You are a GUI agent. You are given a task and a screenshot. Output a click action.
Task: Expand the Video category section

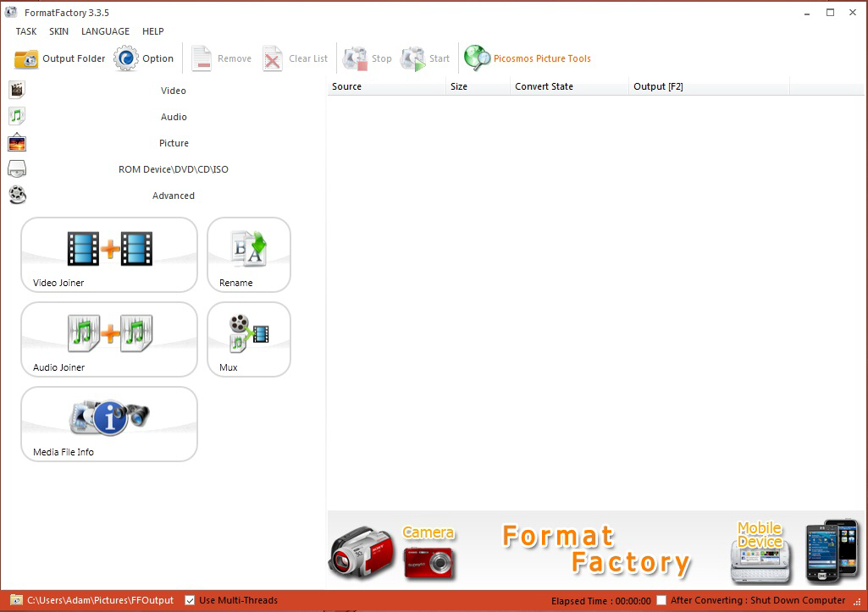[174, 91]
